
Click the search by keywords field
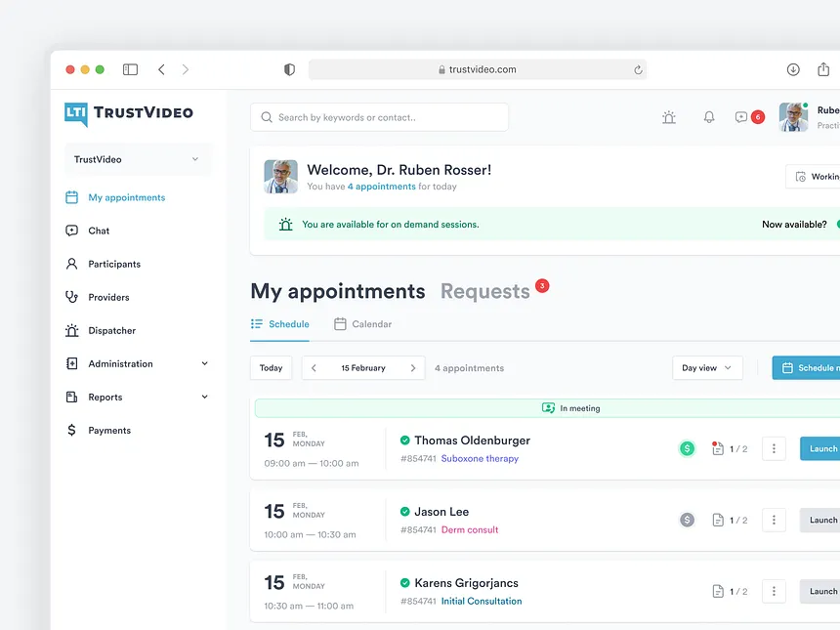[x=379, y=117]
